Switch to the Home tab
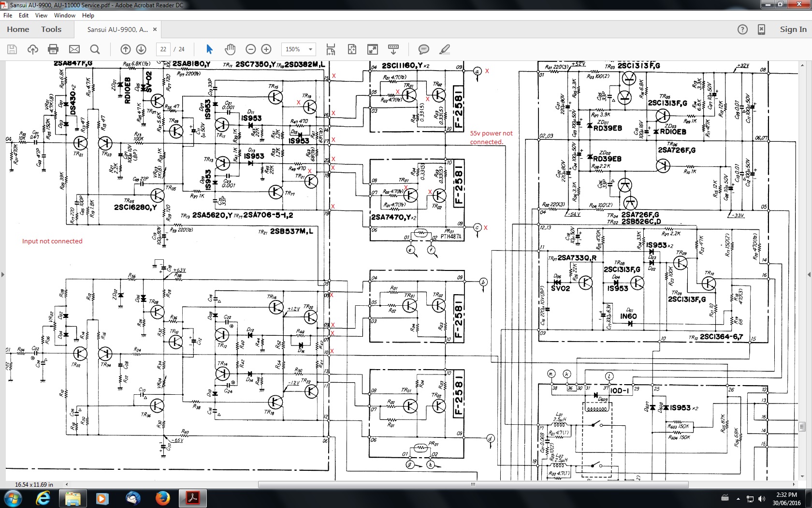The height and width of the screenshot is (508, 812). pyautogui.click(x=18, y=30)
